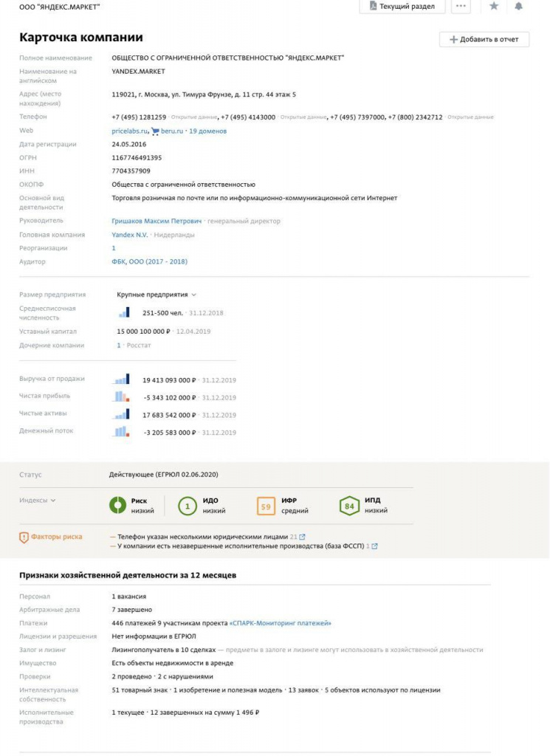Click the green Risk index circle icon

coord(118,506)
